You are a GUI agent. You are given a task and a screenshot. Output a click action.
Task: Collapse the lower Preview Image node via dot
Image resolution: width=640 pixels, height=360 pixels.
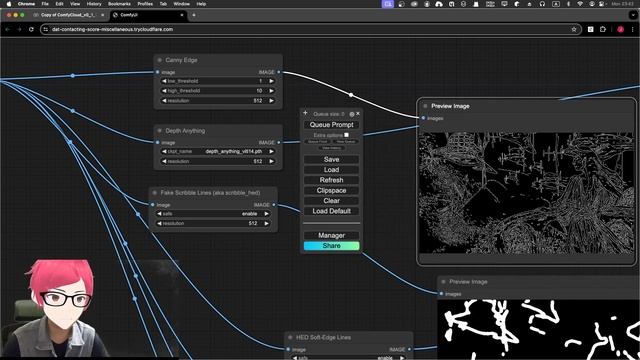coord(443,282)
